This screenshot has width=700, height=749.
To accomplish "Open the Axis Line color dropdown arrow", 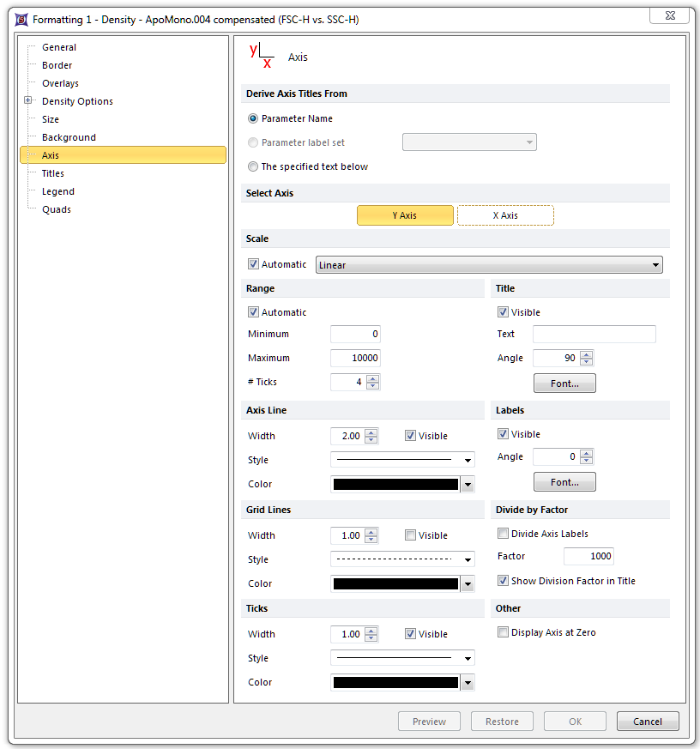I will (468, 485).
